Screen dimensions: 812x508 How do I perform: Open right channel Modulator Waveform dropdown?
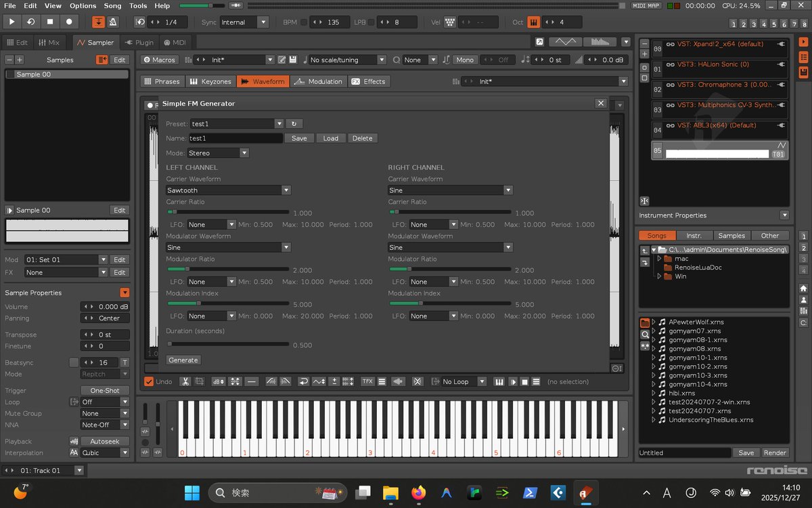click(451, 247)
